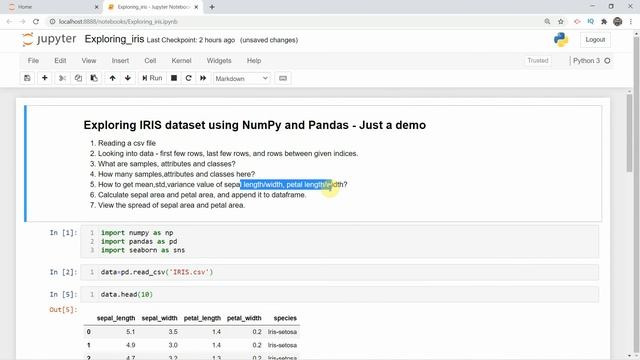
Task: Open the cell type Markdown dropdown
Action: click(241, 78)
